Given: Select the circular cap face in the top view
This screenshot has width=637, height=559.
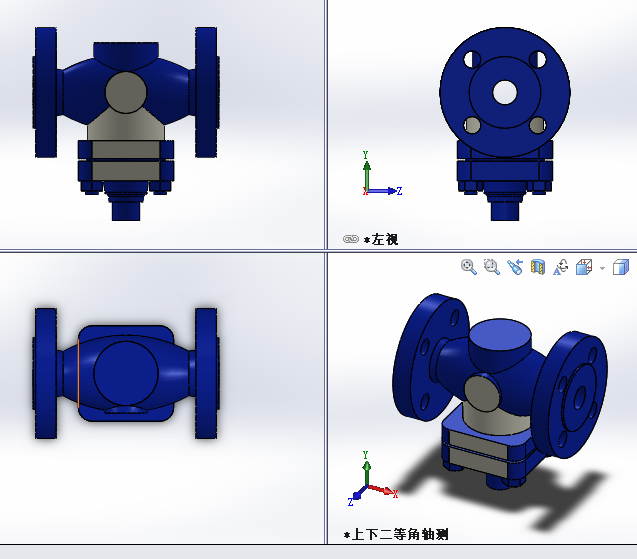Looking at the screenshot, I should (x=126, y=373).
